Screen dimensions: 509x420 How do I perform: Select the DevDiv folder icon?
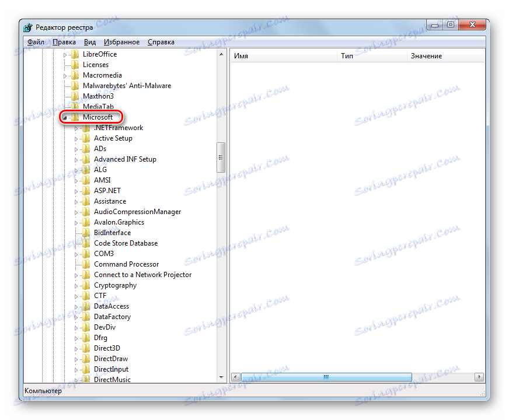(x=86, y=327)
